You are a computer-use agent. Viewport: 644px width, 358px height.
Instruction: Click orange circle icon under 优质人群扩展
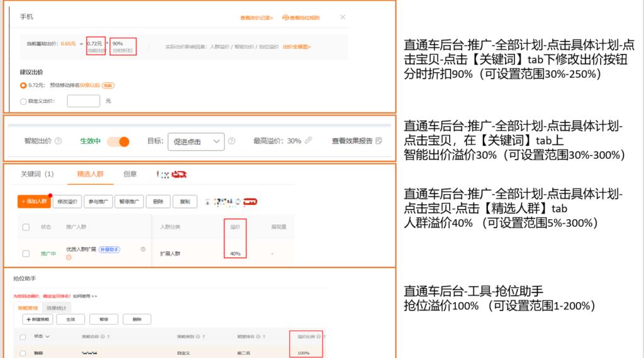coord(69,257)
